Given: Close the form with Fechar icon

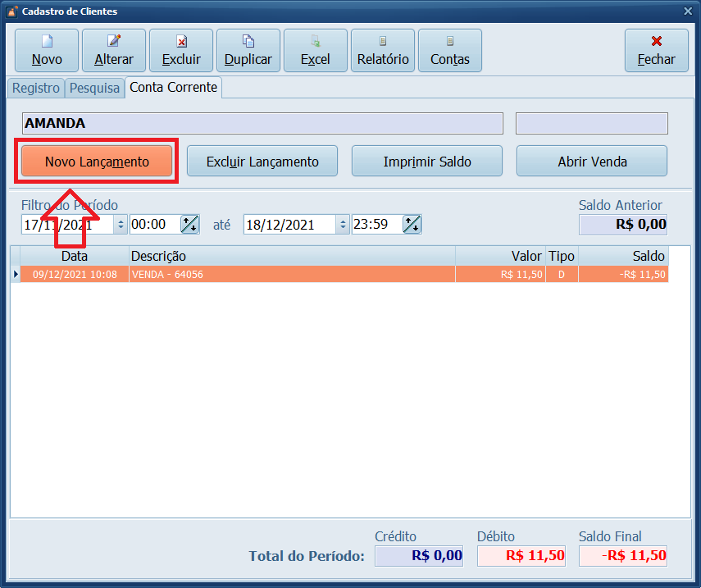Looking at the screenshot, I should 656,41.
